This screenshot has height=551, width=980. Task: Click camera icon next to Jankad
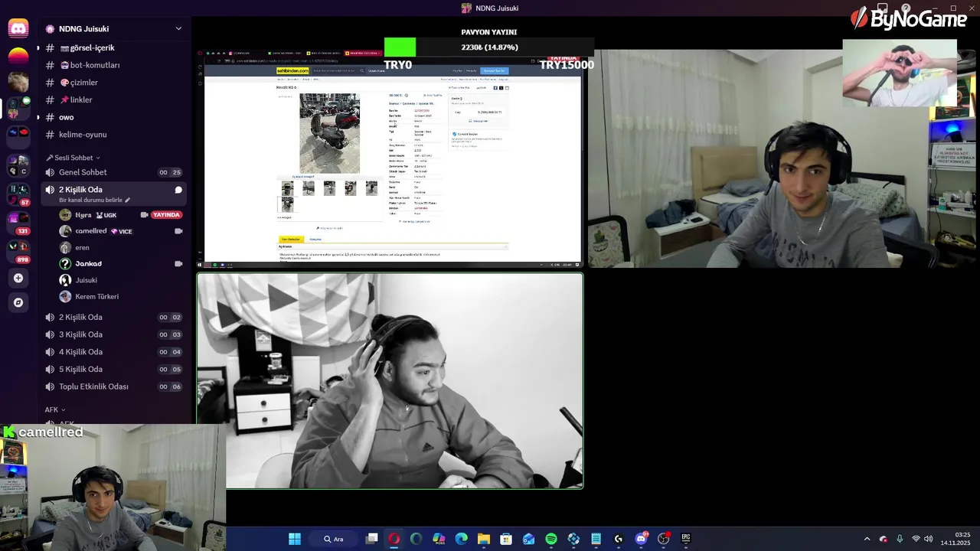click(178, 264)
